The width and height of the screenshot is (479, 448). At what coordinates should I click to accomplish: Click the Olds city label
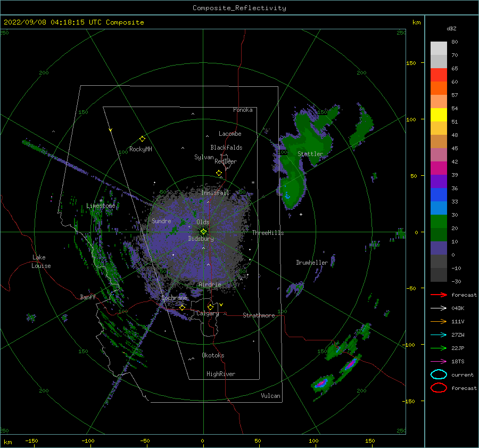click(203, 222)
